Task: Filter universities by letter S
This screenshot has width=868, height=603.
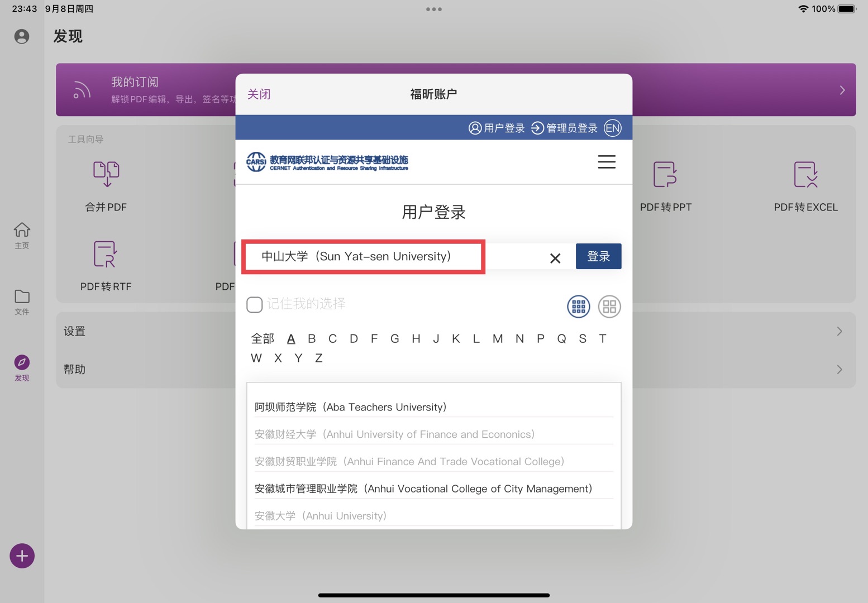Action: (583, 338)
